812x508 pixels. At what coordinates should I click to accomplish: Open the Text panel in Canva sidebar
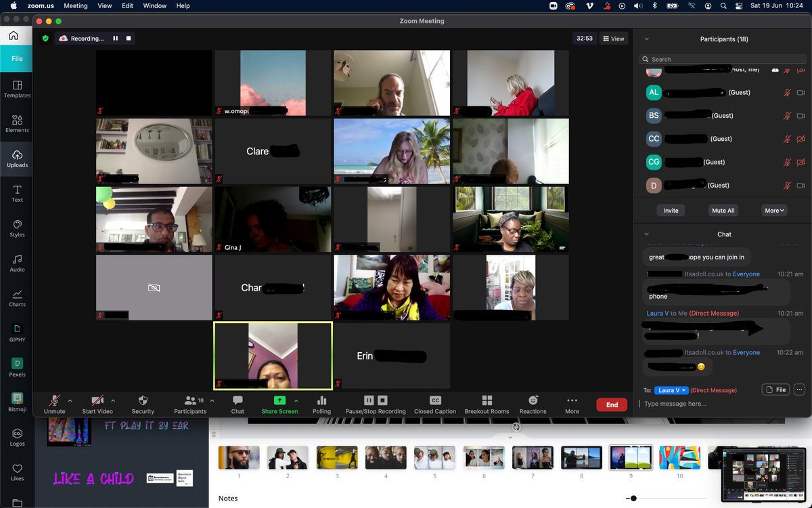point(17,193)
